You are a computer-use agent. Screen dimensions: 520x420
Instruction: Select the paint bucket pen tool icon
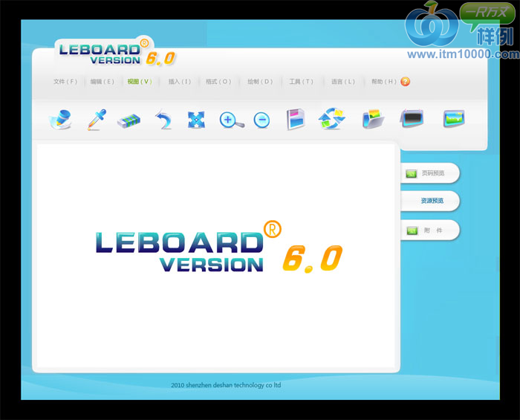pos(60,120)
